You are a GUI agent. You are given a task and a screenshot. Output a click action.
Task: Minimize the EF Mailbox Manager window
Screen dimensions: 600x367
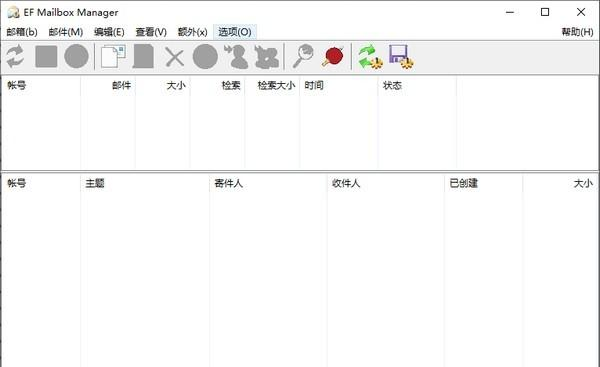(510, 12)
